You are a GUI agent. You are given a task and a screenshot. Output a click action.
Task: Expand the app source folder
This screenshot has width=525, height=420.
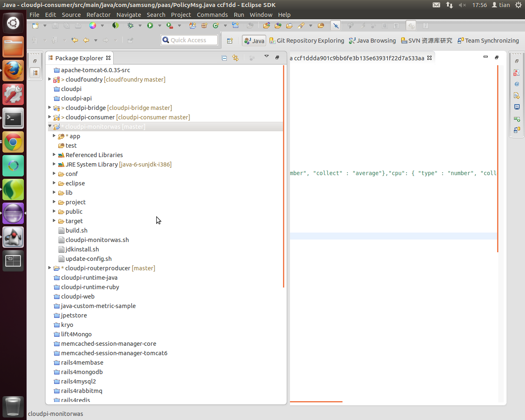[x=54, y=136]
